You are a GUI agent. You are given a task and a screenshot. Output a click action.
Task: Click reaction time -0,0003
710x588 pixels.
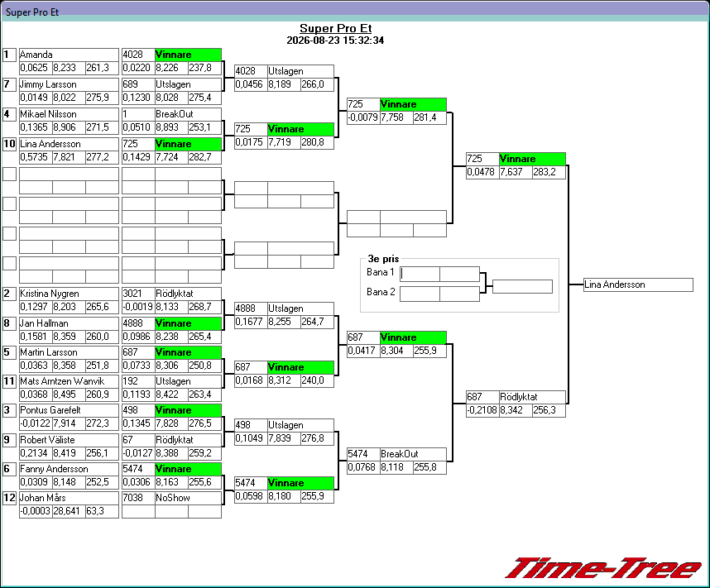click(36, 511)
